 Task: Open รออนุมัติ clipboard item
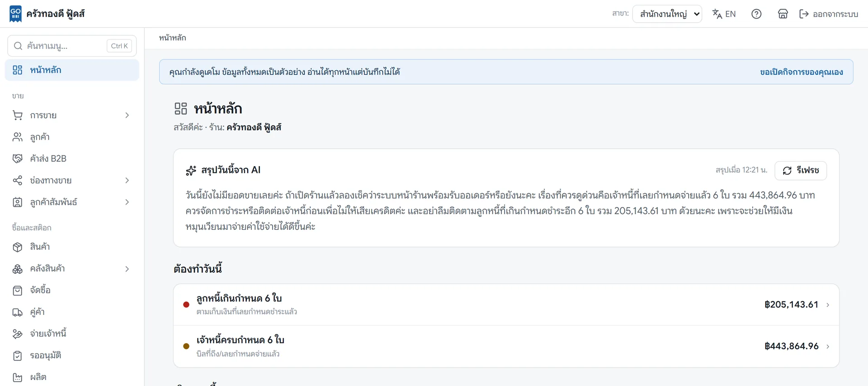coord(72,355)
